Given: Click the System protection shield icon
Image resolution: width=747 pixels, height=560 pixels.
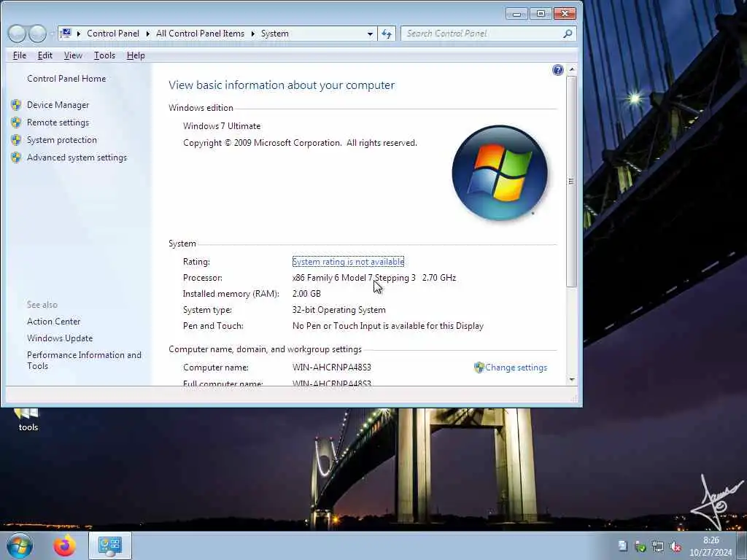Looking at the screenshot, I should [16, 140].
